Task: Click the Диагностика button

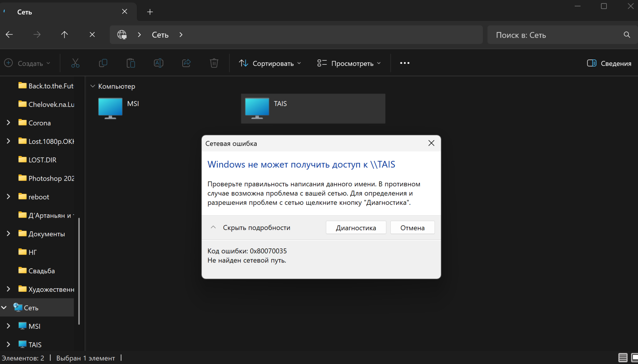Action: [x=356, y=227]
